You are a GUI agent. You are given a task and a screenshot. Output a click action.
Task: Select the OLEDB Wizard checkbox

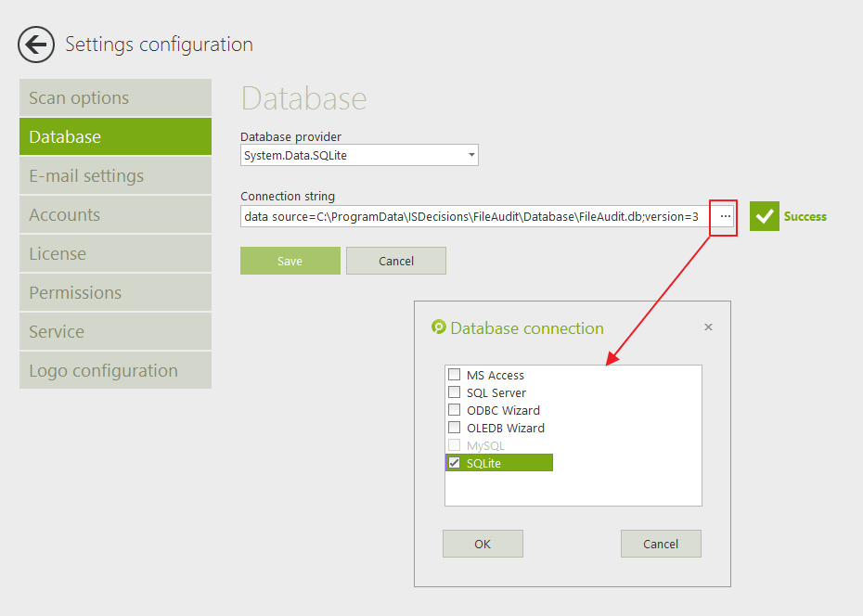[455, 428]
